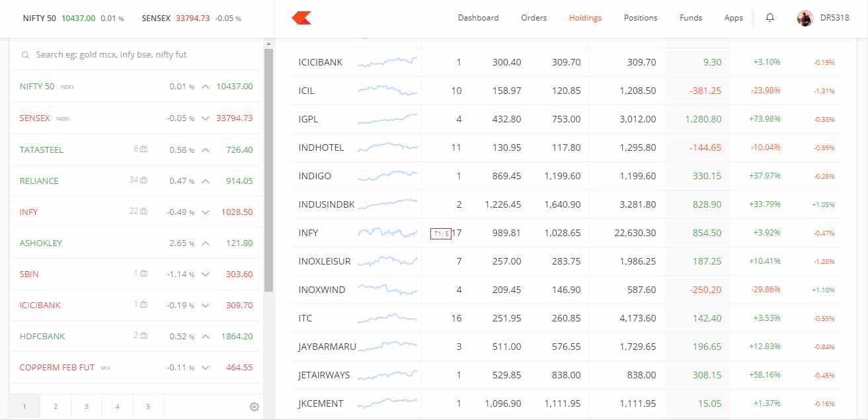Open the Orders page
This screenshot has width=868, height=420.
coord(533,18)
